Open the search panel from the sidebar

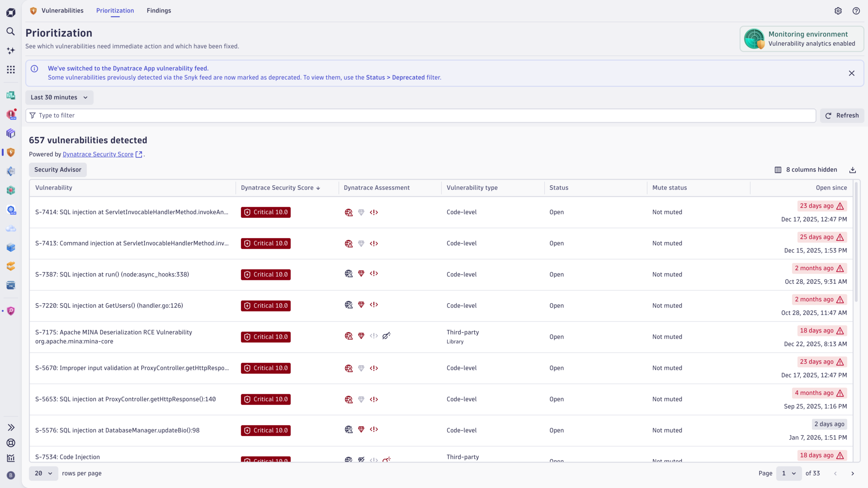point(11,32)
